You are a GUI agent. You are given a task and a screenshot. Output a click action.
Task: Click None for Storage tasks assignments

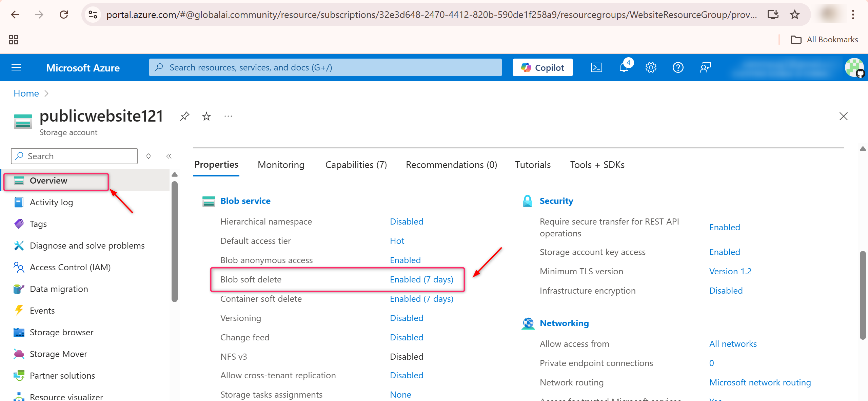point(400,395)
